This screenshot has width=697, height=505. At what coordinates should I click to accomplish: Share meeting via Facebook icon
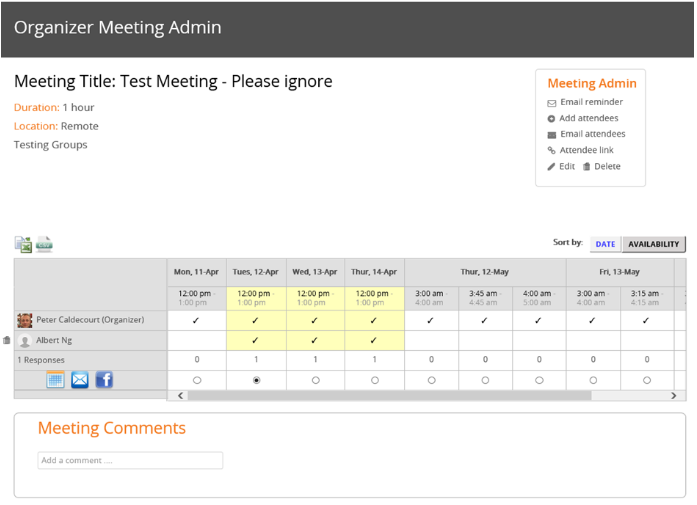pos(104,380)
